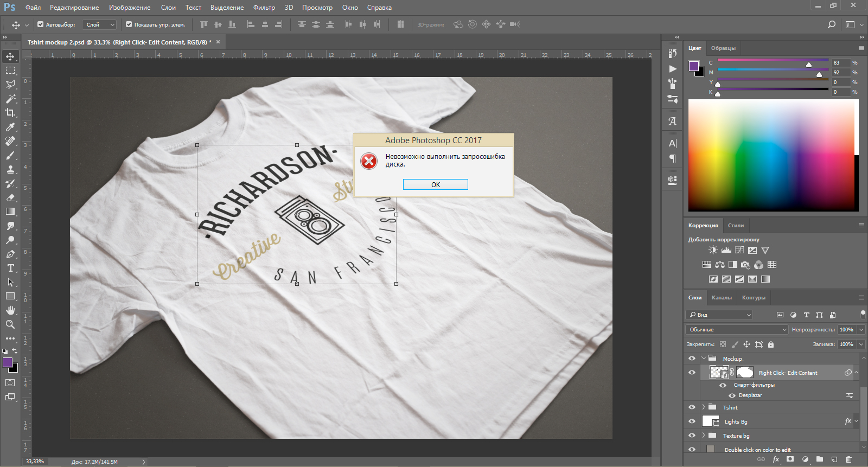Click the foreground color in tools panel

coord(8,363)
